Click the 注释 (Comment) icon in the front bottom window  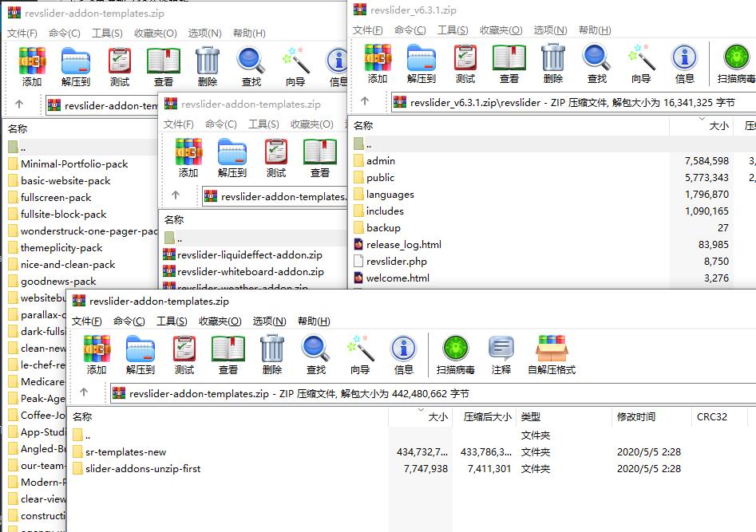(x=501, y=355)
